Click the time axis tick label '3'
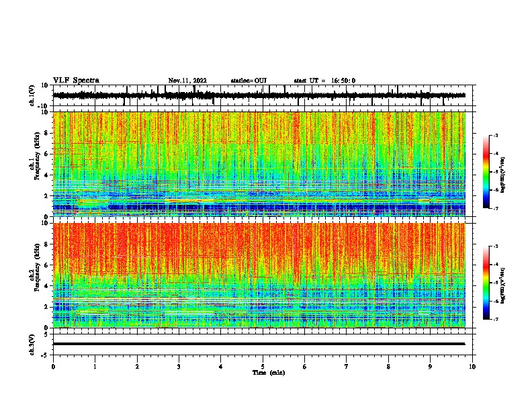 click(179, 367)
